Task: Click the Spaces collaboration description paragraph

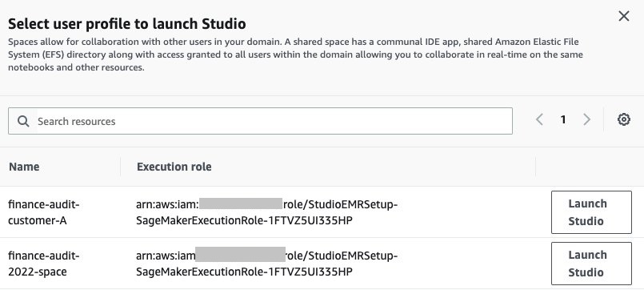Action: 295,54
